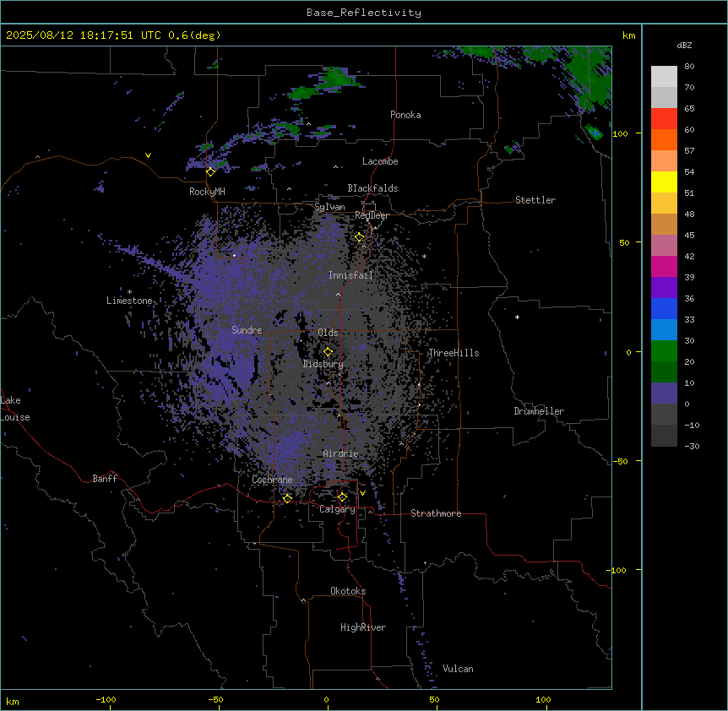Viewport: 728px width, 711px height.
Task: Click the Lacombe city label
Action: point(380,161)
